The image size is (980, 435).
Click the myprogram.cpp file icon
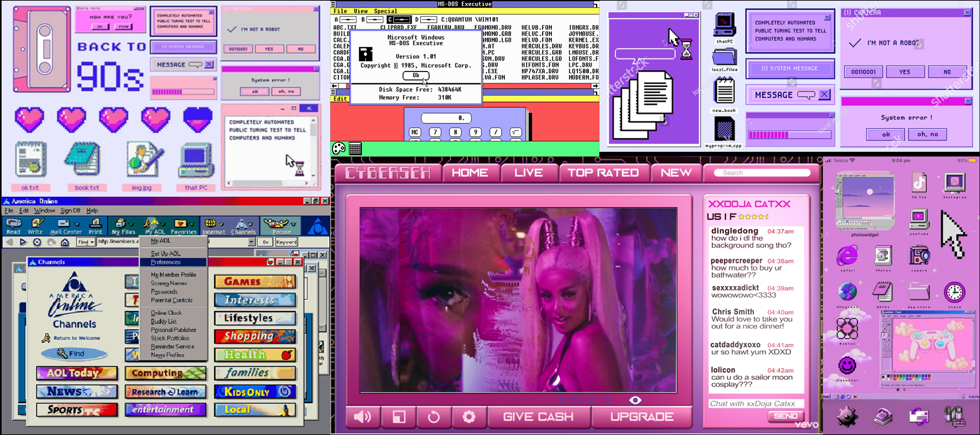click(x=724, y=130)
